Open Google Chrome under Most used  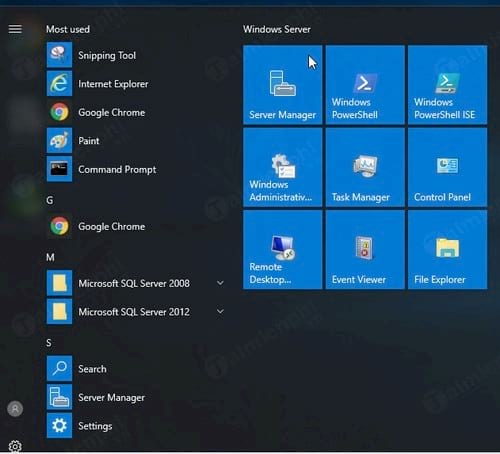pos(137,112)
